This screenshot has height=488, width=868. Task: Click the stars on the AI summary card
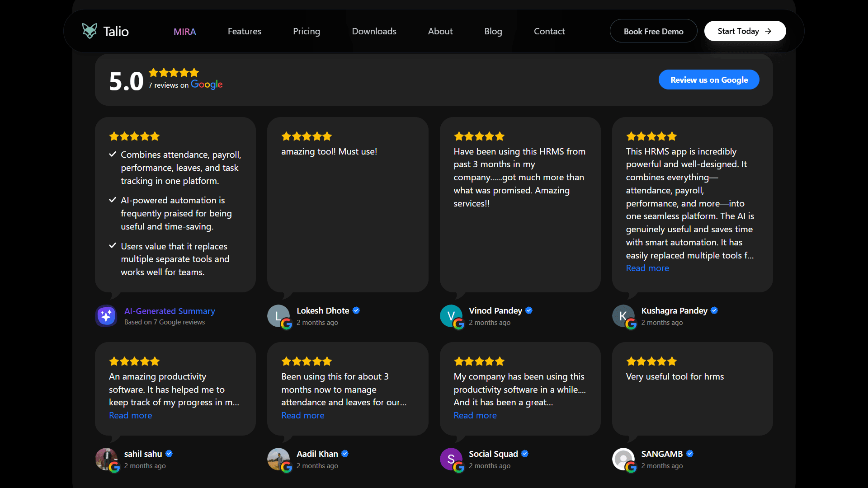134,136
